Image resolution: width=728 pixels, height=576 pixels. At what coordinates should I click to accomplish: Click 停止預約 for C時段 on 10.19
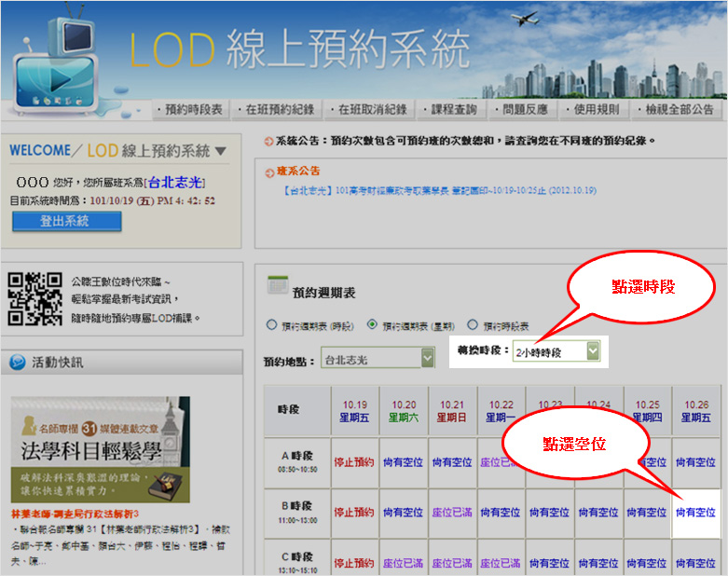tap(354, 563)
